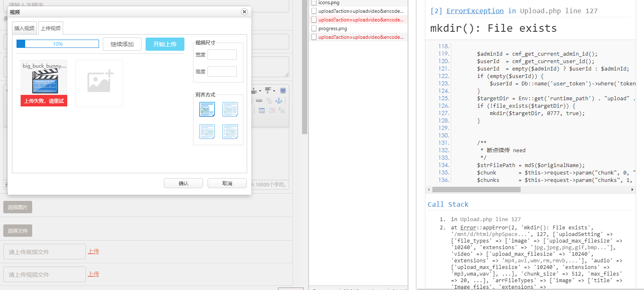Confirm the dialog with 确认
The width and height of the screenshot is (644, 290).
point(183,183)
